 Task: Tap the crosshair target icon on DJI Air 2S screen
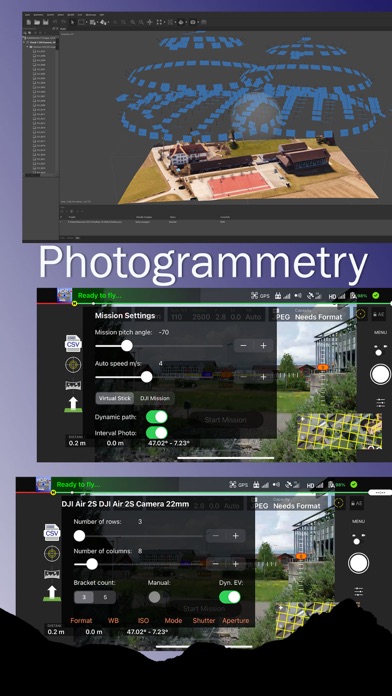(52, 554)
